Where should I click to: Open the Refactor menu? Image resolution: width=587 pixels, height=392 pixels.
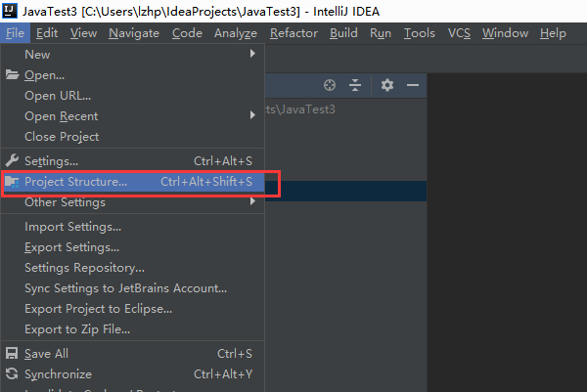(293, 33)
